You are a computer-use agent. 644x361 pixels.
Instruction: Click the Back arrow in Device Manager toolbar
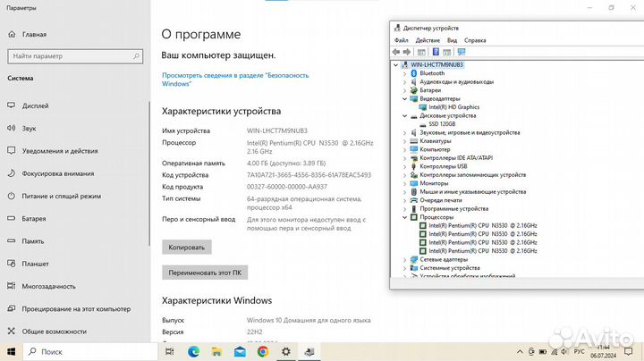tap(396, 52)
